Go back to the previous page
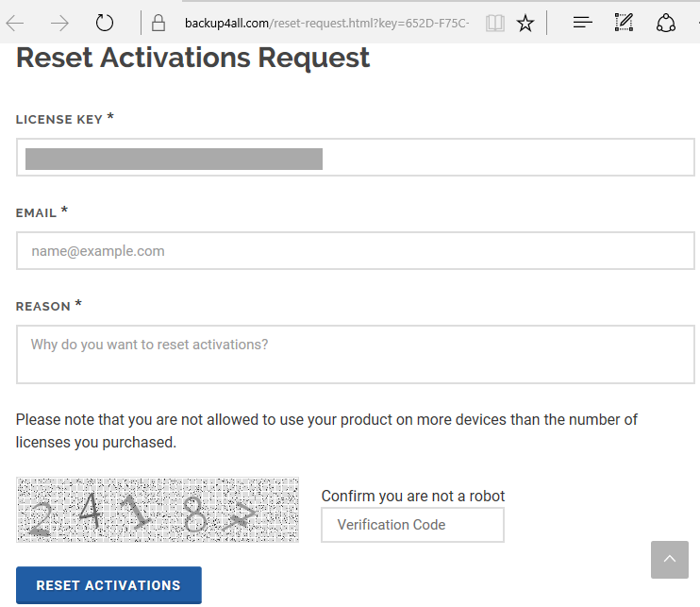The image size is (700, 607). pos(15,23)
